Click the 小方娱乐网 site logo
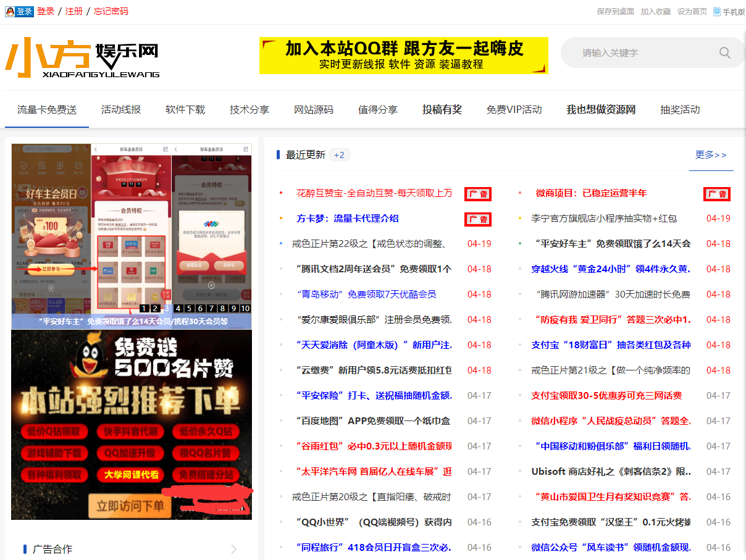The height and width of the screenshot is (560, 746). click(80, 57)
